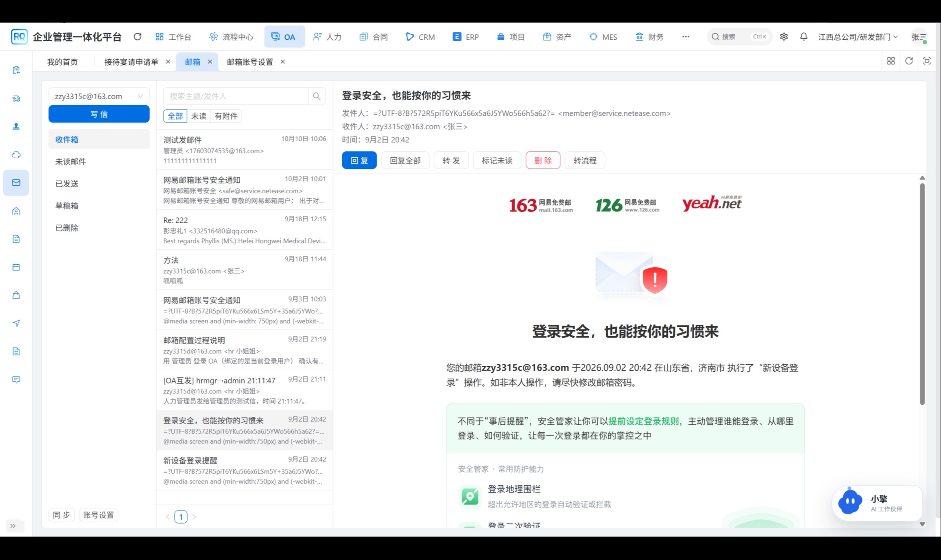Expand the sidebar with double-arrow icon
The image size is (941, 560).
(13, 526)
